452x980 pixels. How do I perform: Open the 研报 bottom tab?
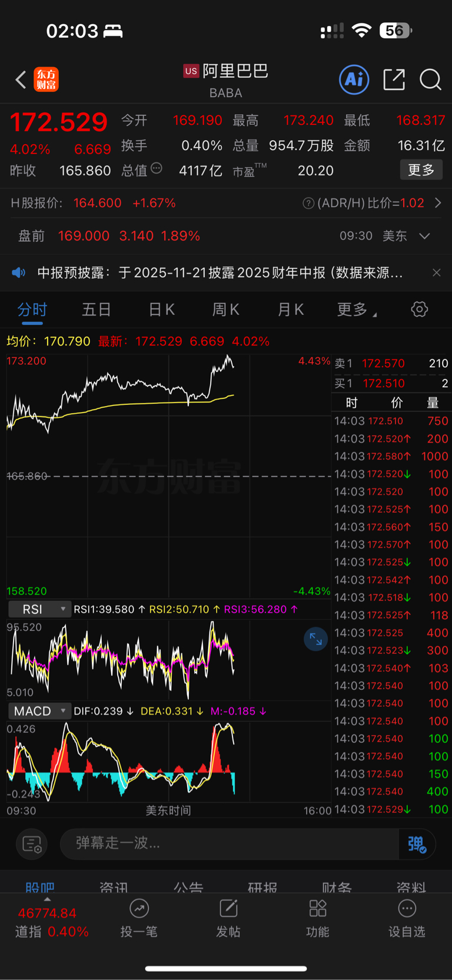coord(262,887)
